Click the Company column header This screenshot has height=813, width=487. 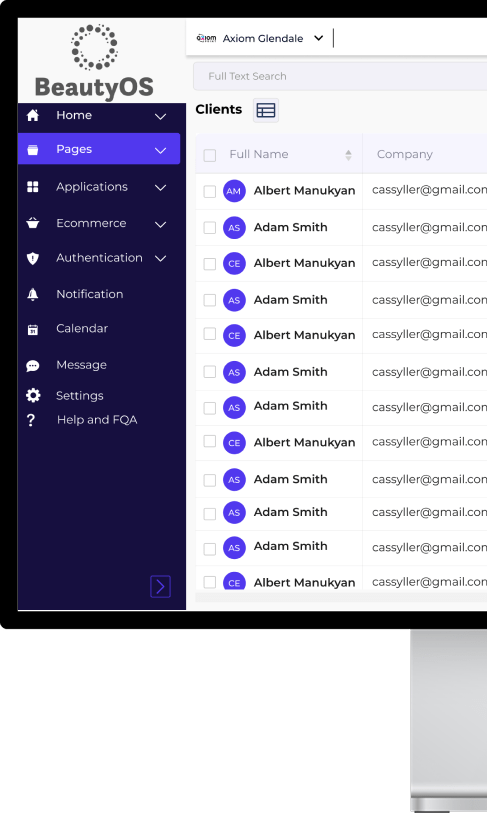pyautogui.click(x=405, y=154)
